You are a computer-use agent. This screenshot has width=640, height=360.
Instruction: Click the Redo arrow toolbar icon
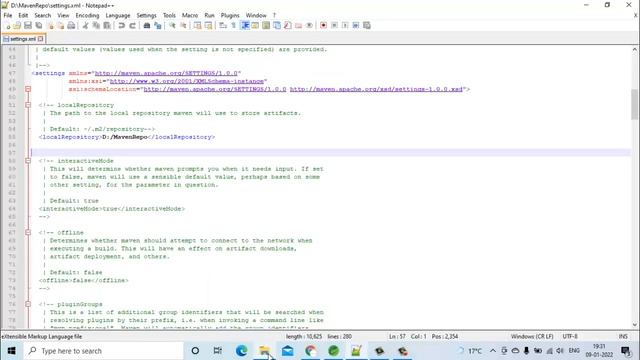132,25
